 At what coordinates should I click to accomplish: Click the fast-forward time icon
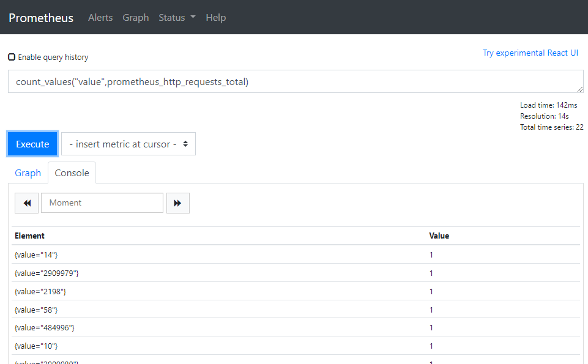[177, 203]
